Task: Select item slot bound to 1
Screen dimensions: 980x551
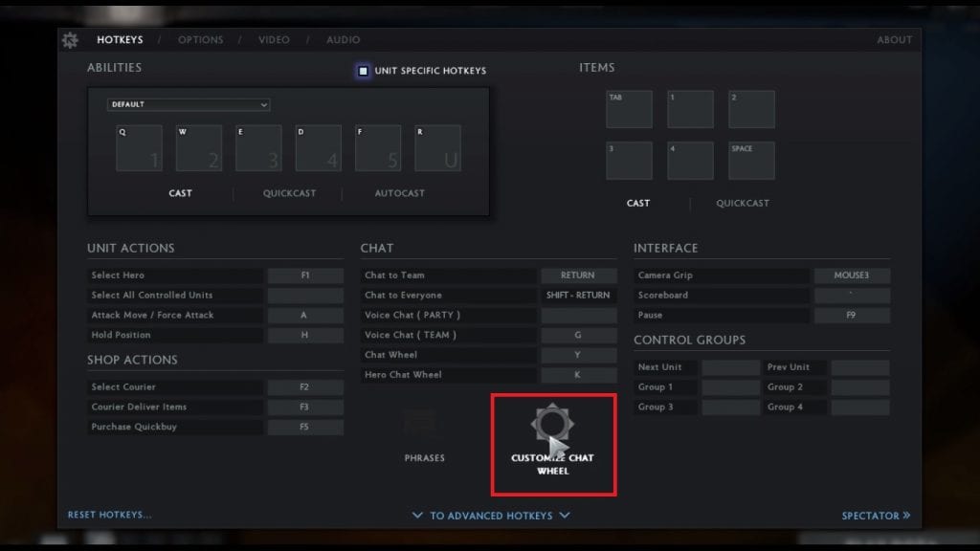Action: (x=691, y=109)
